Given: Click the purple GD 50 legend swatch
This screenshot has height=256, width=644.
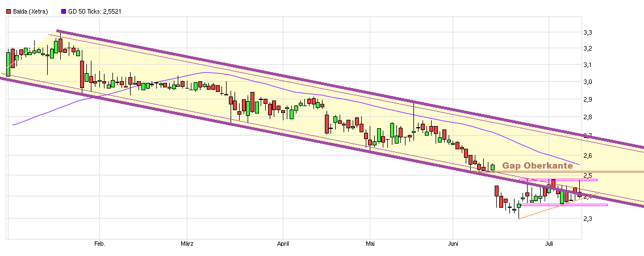Looking at the screenshot, I should coord(63,12).
